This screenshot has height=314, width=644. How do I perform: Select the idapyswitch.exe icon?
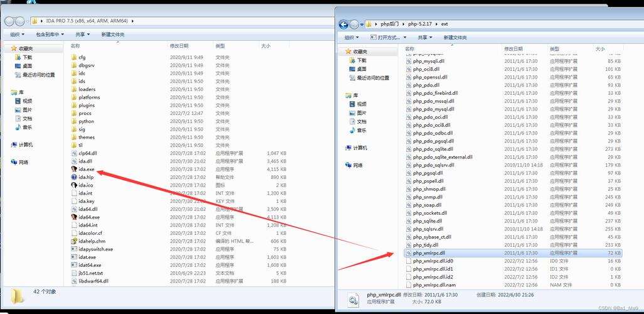[x=74, y=249]
